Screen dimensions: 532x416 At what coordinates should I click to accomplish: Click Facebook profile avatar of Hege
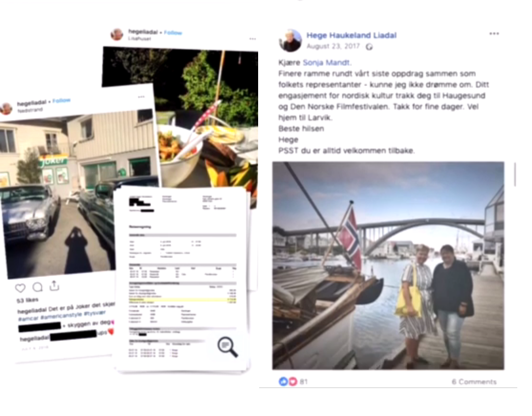(290, 40)
